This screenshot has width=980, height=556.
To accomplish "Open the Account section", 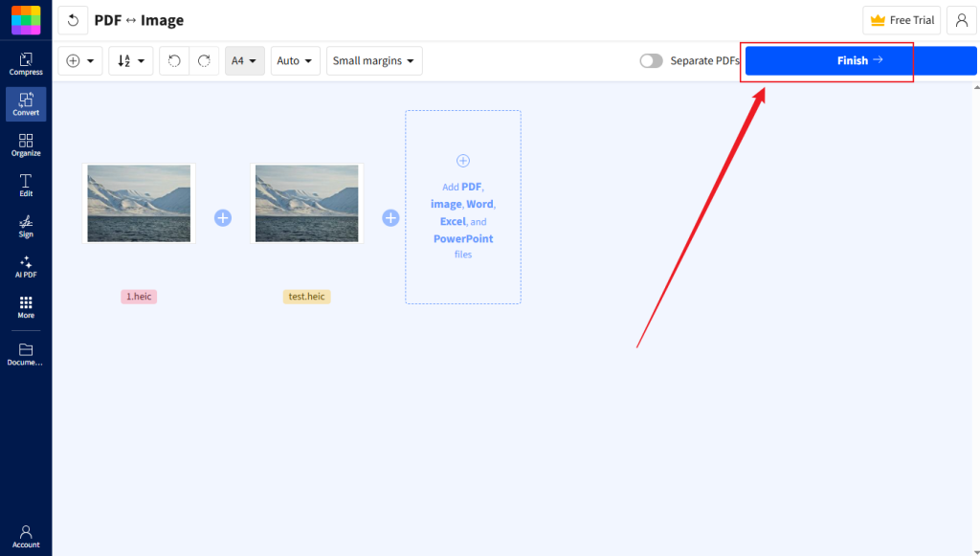I will tap(26, 538).
